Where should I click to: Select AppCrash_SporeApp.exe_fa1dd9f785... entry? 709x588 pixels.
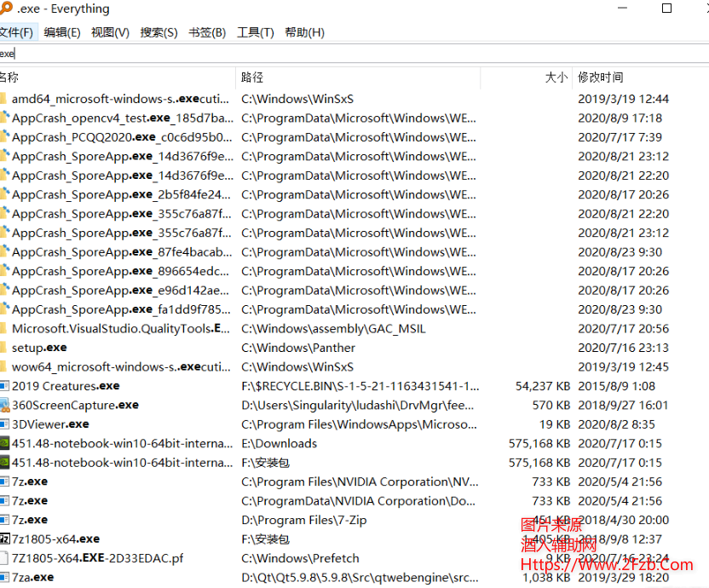(x=121, y=309)
